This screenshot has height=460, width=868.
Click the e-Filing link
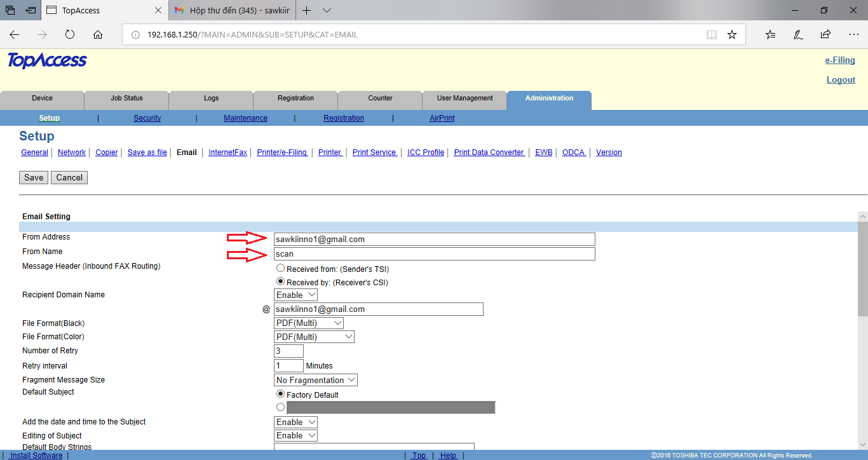click(840, 60)
